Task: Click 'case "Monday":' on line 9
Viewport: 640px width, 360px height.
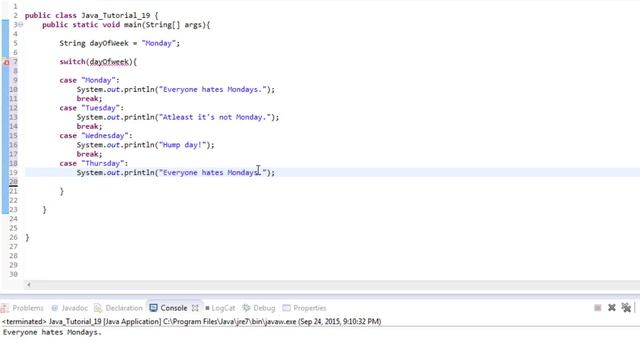Action: click(89, 80)
